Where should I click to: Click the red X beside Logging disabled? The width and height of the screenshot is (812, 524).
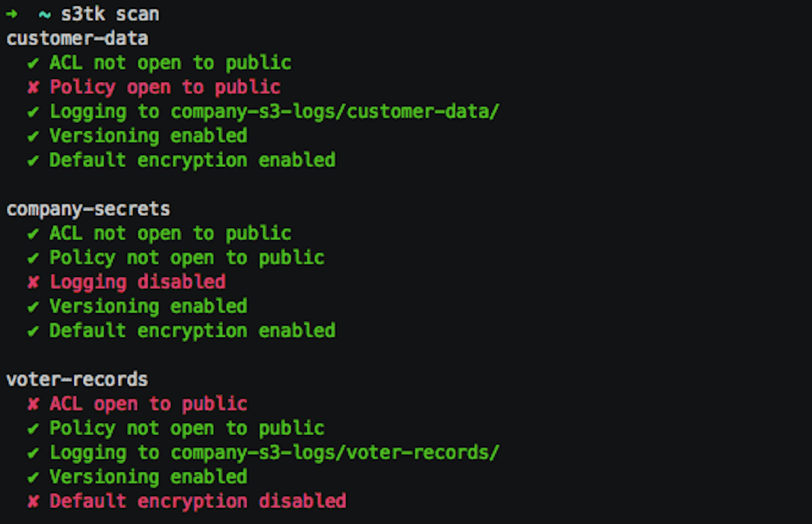(33, 282)
